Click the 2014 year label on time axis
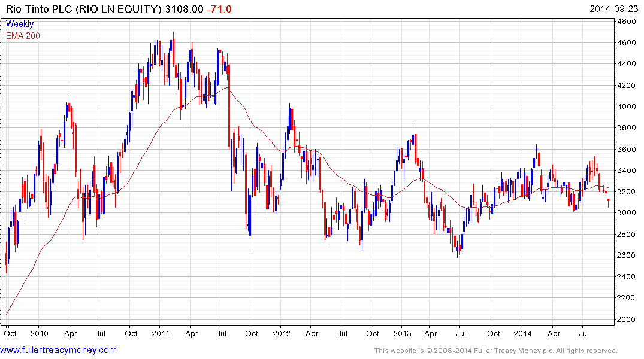The image size is (644, 359). (523, 333)
